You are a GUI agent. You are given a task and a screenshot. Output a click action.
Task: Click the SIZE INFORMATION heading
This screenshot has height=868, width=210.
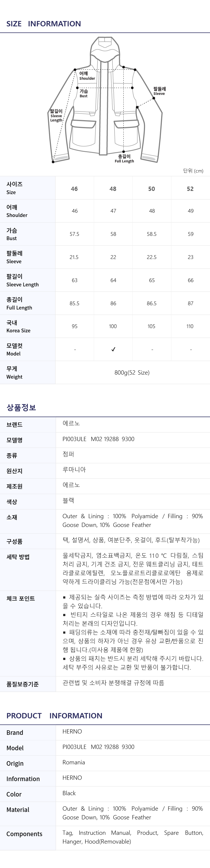point(43,24)
